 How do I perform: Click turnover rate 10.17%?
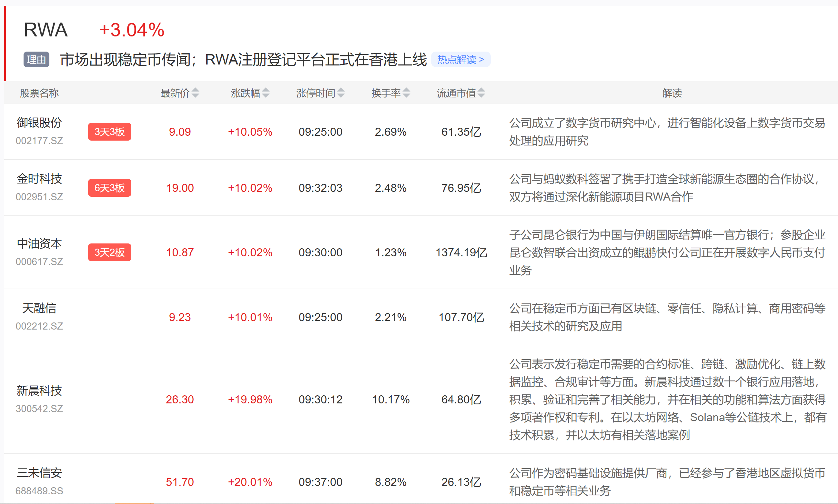[391, 400]
